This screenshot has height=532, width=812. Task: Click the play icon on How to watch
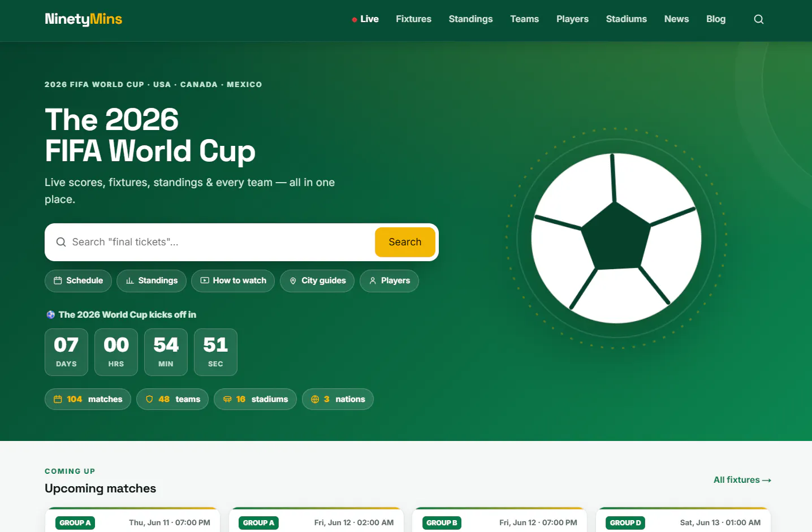click(x=205, y=281)
